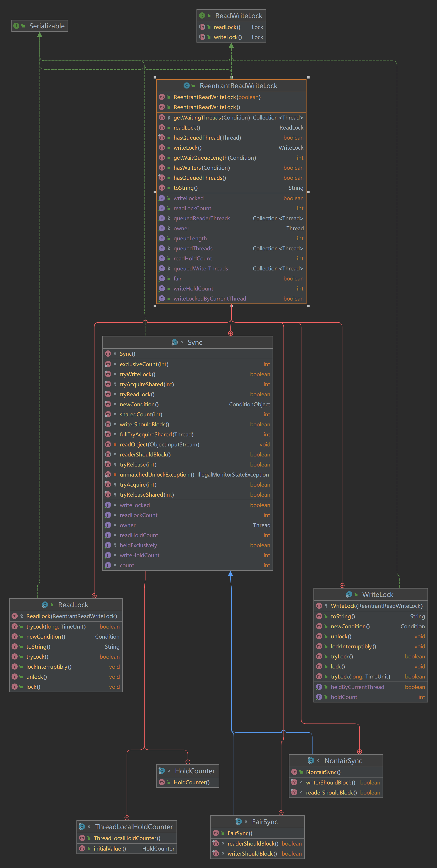This screenshot has width=437, height=868.
Task: Click heldExclusively property in Sync
Action: (x=188, y=545)
